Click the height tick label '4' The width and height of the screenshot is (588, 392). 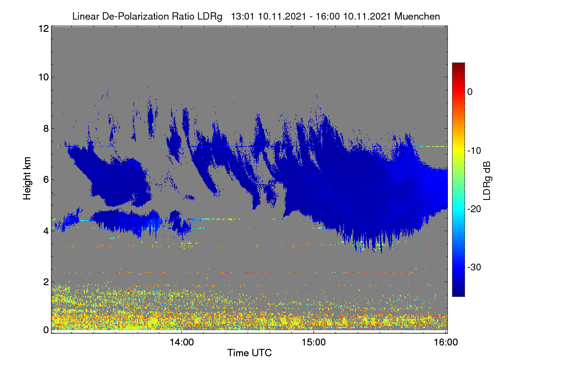point(45,230)
